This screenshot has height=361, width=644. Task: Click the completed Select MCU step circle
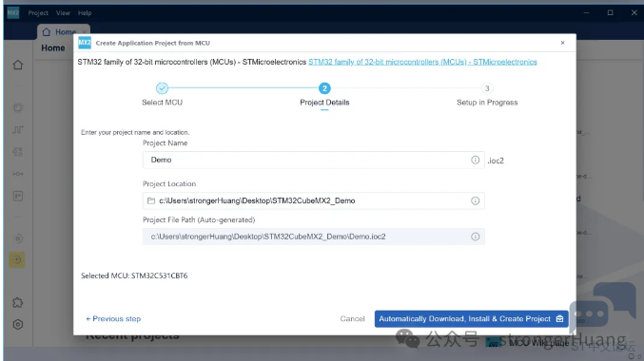coord(163,88)
